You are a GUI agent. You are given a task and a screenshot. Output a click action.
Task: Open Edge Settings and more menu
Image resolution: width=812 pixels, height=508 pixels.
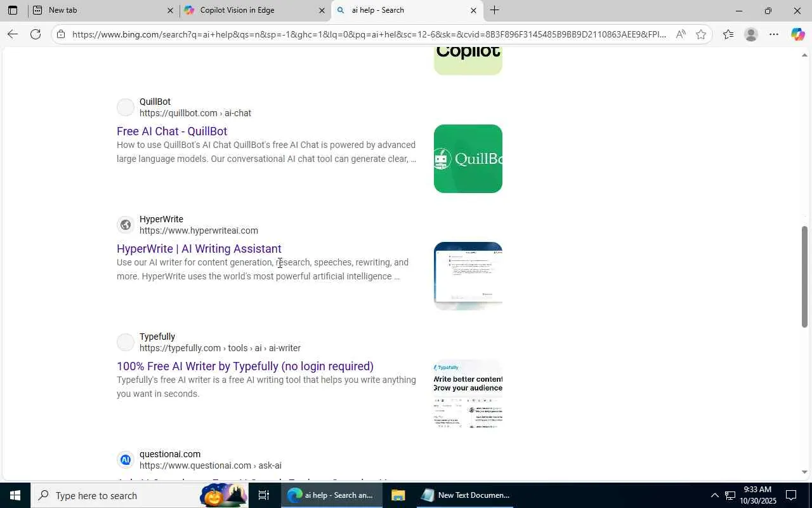coord(774,34)
